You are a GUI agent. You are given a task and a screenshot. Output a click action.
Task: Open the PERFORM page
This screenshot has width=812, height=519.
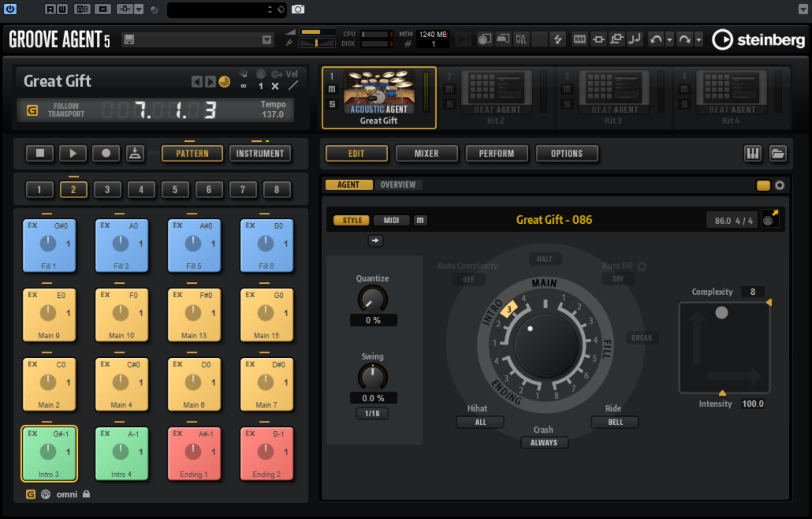(497, 153)
